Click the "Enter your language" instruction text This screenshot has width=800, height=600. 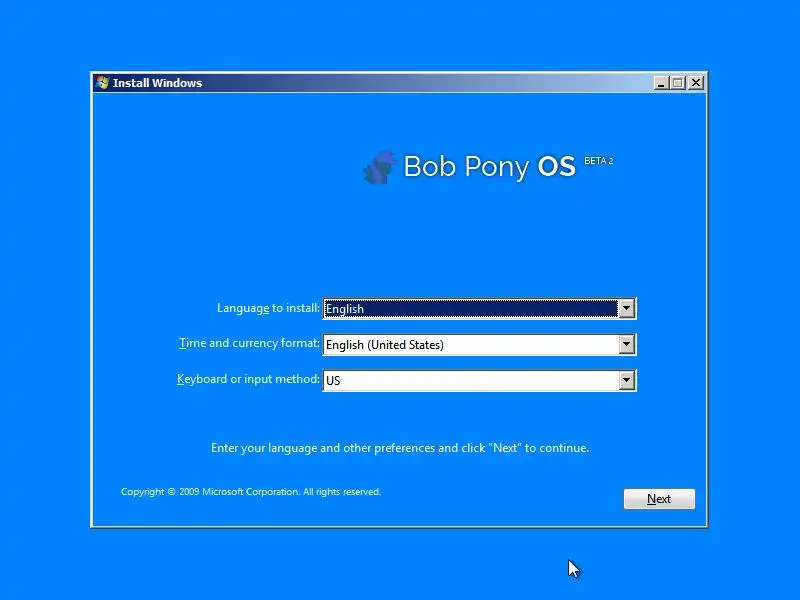(x=400, y=448)
